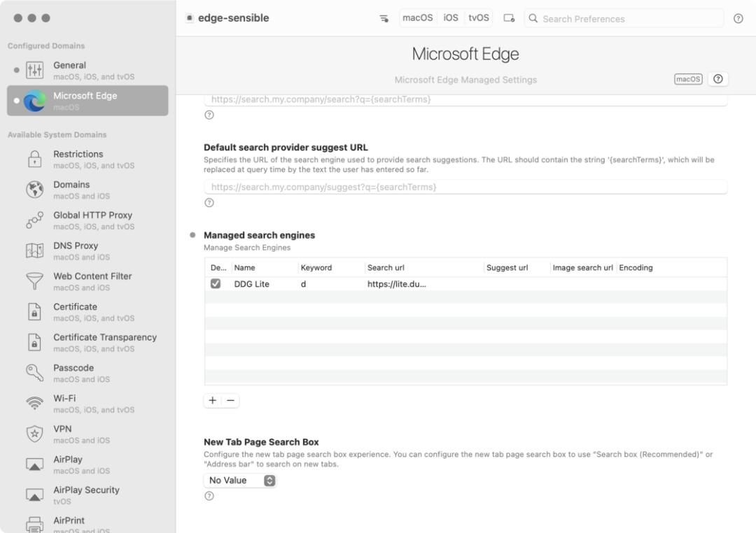Select the DDG Lite name cell

click(x=252, y=284)
